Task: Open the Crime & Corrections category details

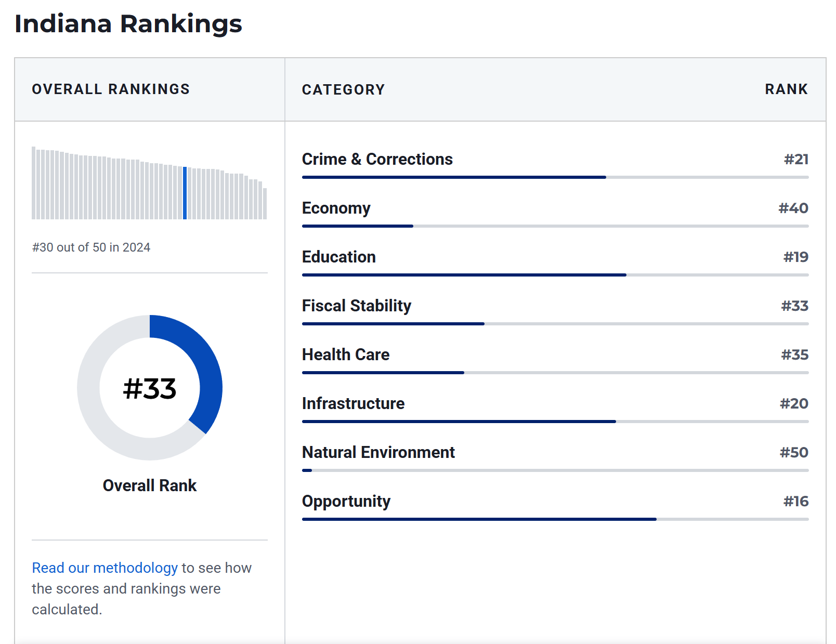Action: coord(377,159)
